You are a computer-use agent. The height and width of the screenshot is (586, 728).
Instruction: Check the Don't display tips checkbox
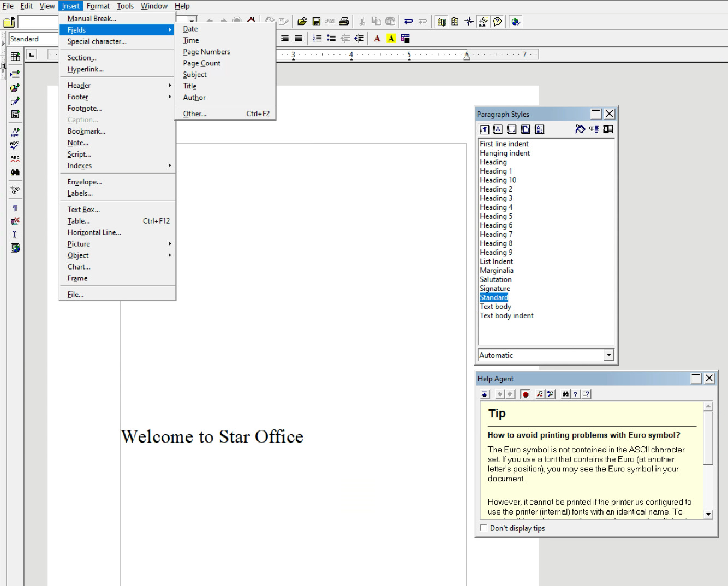(x=484, y=528)
